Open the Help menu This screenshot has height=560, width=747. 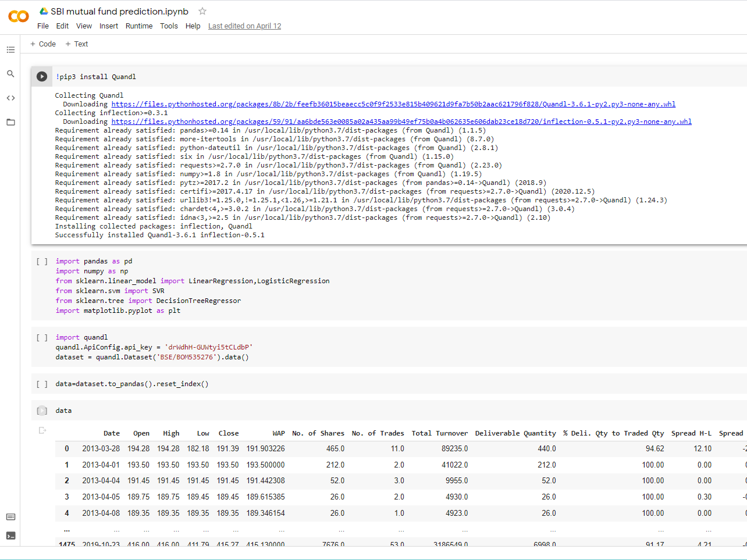pos(193,26)
